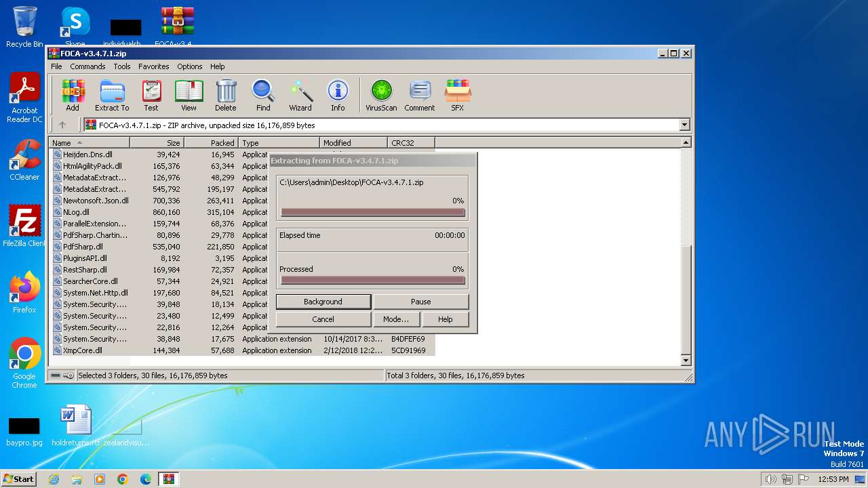Screen dimensions: 868x488
Task: Open the Find magnifier tool
Action: 263,96
